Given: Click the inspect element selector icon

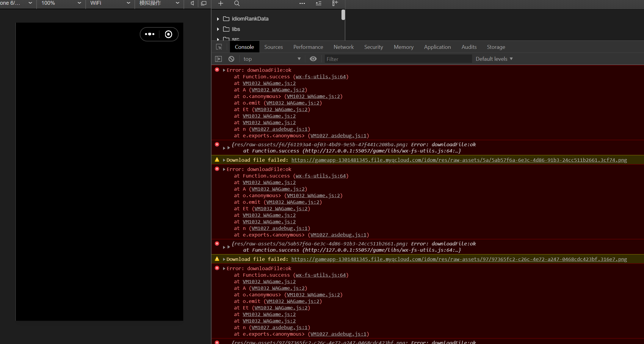Looking at the screenshot, I should 219,47.
